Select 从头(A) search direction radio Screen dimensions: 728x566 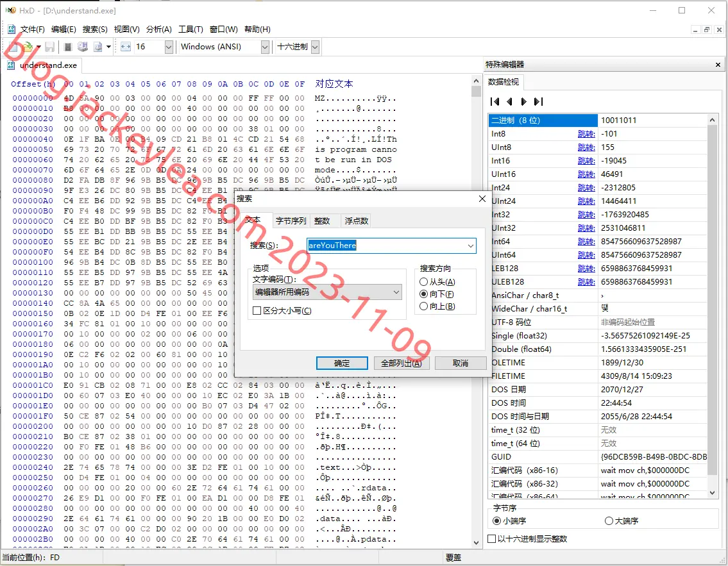pyautogui.click(x=423, y=282)
